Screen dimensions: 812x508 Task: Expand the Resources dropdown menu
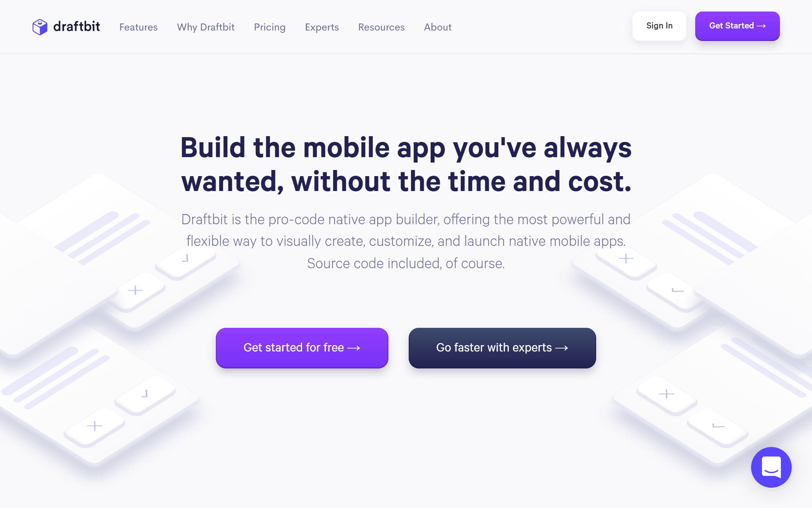[382, 27]
